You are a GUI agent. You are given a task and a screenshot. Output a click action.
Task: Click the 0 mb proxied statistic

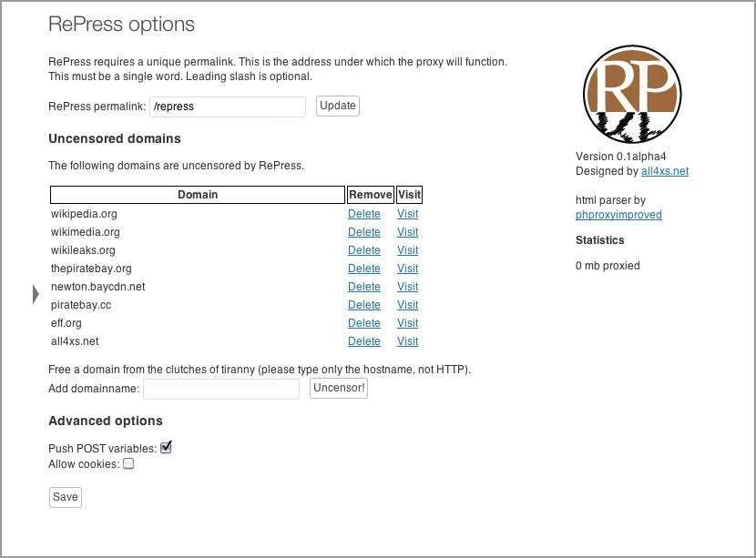(608, 266)
